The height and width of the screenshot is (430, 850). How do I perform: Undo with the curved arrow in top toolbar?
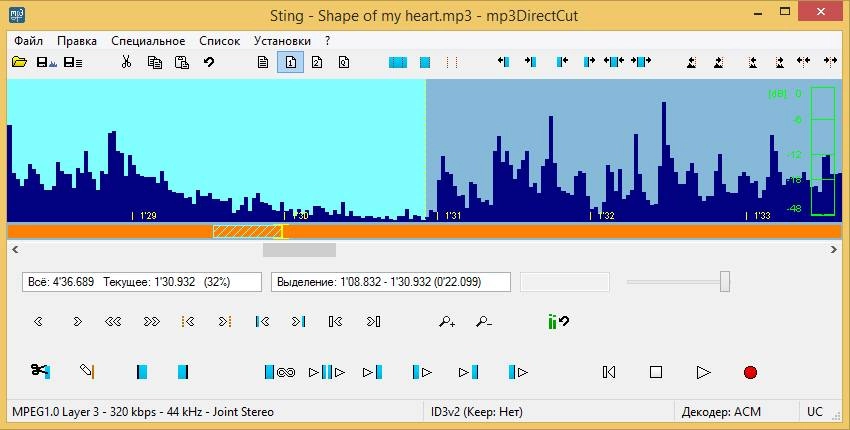209,62
